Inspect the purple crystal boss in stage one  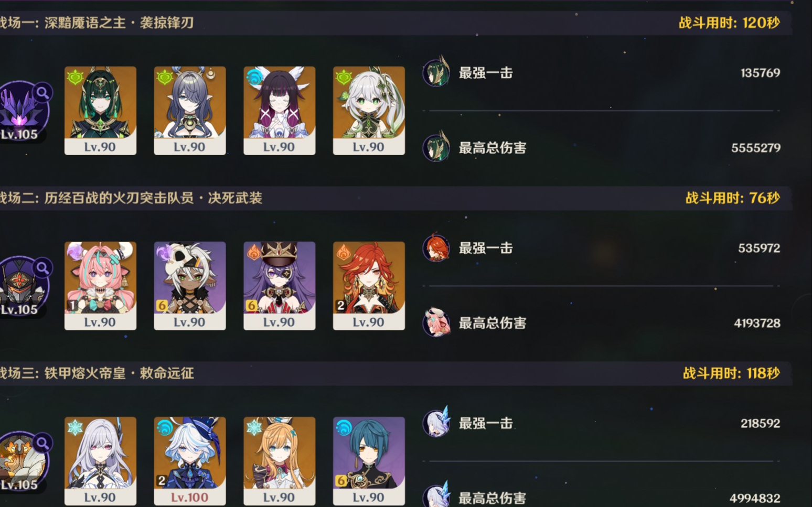pyautogui.click(x=23, y=111)
